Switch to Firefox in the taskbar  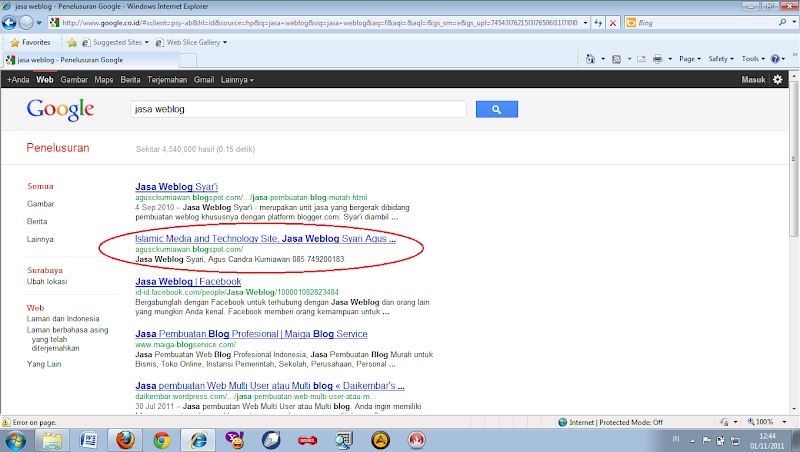pyautogui.click(x=125, y=440)
